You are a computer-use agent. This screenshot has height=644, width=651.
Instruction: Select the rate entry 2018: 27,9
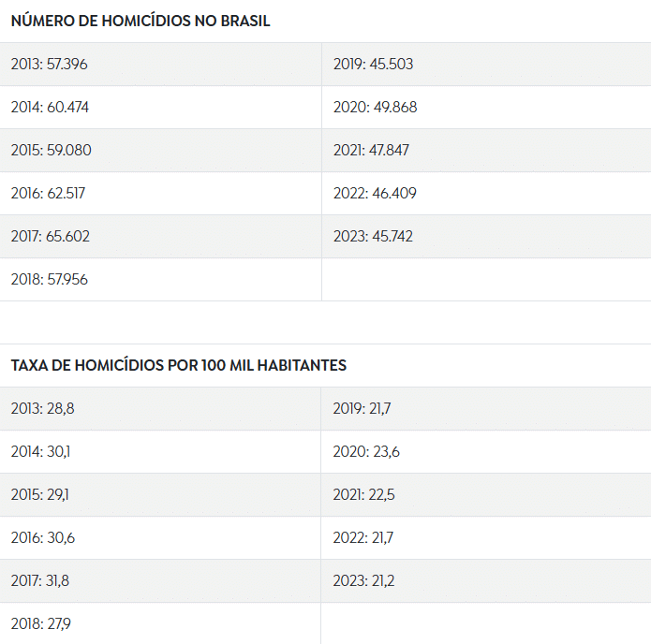(160, 623)
